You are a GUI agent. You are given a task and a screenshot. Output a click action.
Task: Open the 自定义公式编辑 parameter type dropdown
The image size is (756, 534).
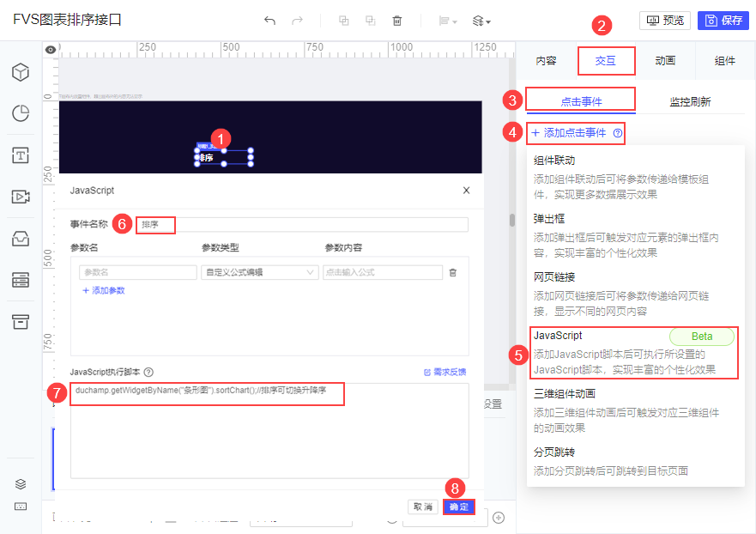(260, 272)
